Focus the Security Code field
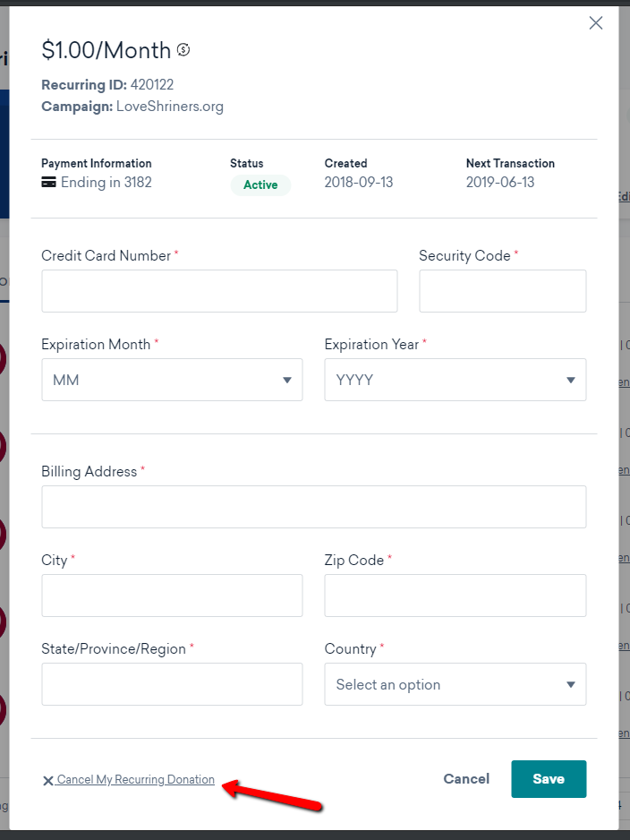630x840 pixels. coord(503,291)
